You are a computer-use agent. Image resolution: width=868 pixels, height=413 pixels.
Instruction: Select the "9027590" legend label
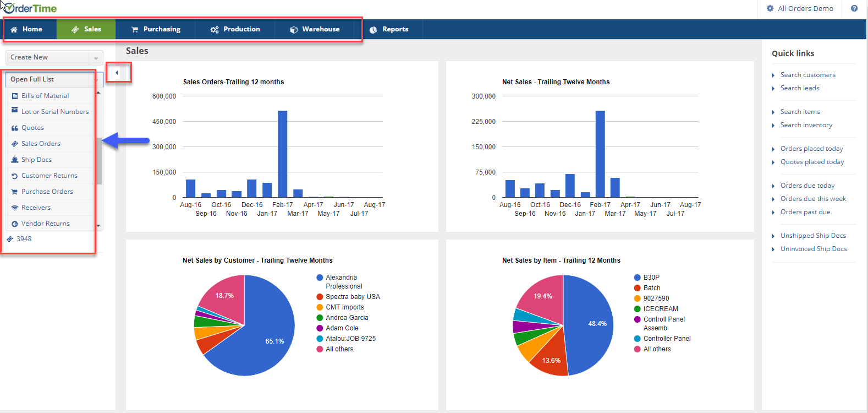656,298
